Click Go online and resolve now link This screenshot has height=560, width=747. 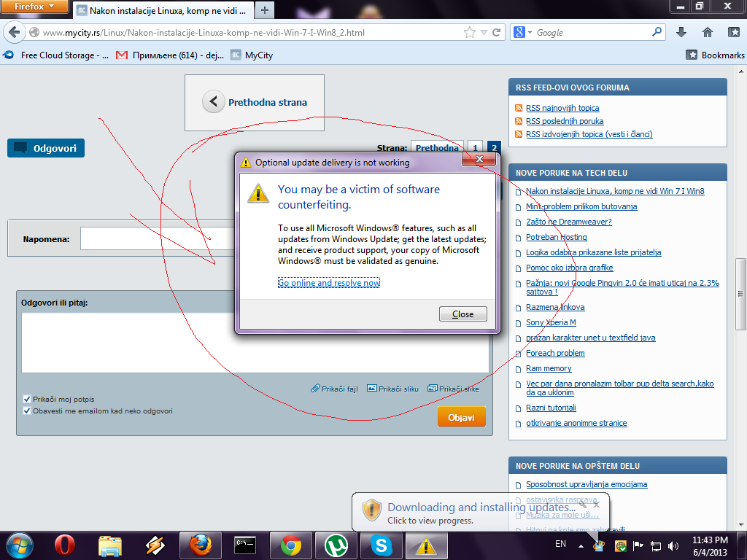pos(329,283)
